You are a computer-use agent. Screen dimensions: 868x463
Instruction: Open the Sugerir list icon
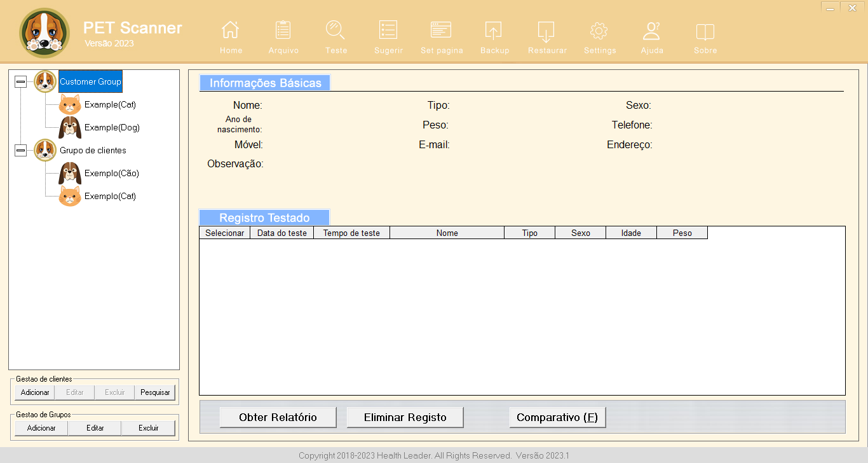pos(388,30)
